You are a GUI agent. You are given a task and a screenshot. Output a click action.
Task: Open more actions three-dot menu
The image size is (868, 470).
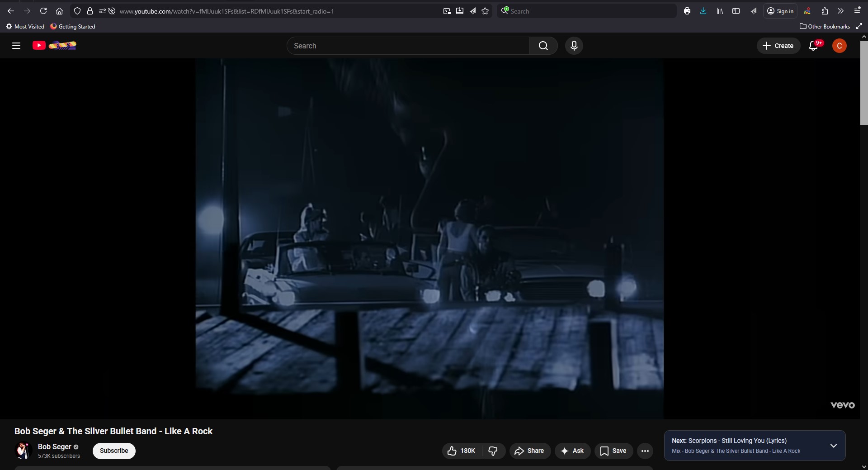pyautogui.click(x=645, y=451)
